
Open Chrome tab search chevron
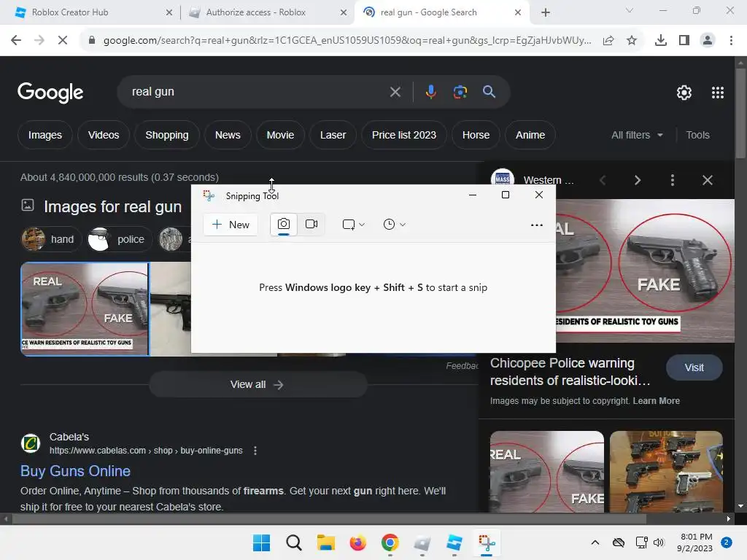630,10
